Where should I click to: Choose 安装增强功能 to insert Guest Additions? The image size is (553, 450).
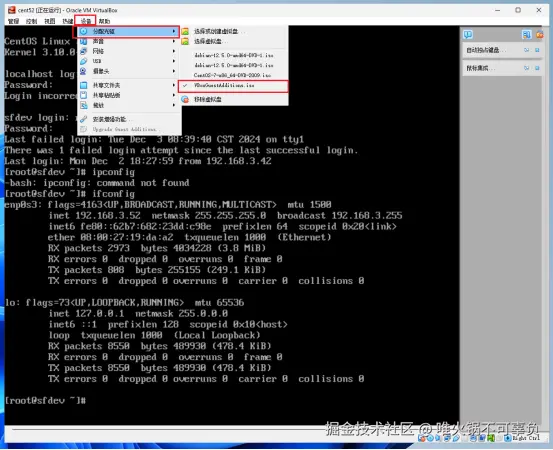point(129,119)
